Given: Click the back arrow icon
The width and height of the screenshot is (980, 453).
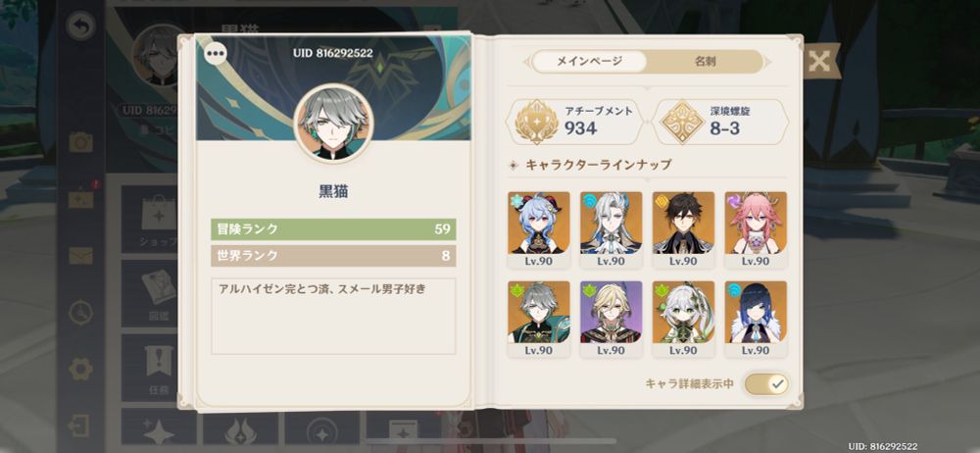Looking at the screenshot, I should [x=81, y=26].
